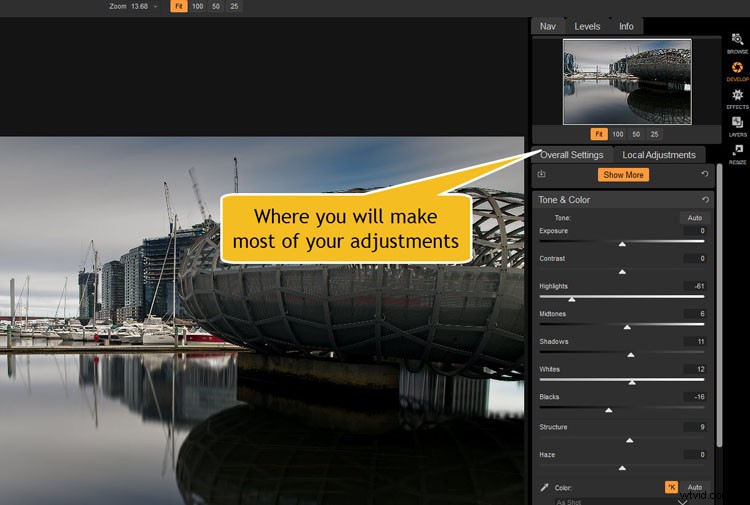Click the Blacks slider handle
The height and width of the screenshot is (505, 750).
click(x=608, y=410)
